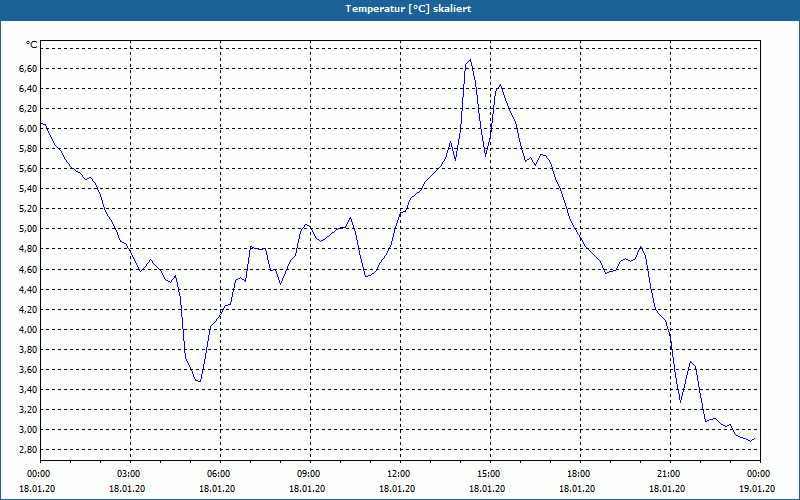Image resolution: width=800 pixels, height=500 pixels.
Task: Select the 06:00 time label
Action: 220,474
